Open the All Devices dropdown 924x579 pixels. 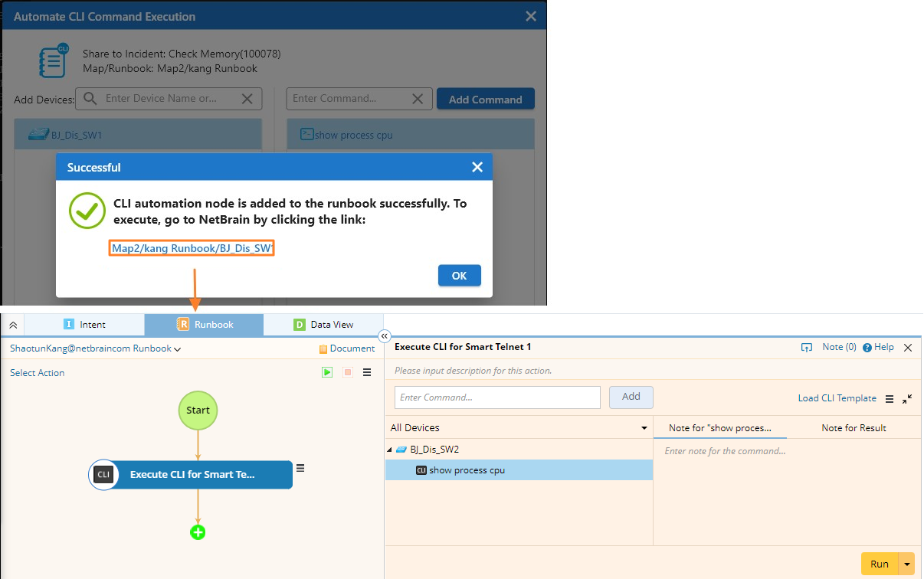pos(519,427)
